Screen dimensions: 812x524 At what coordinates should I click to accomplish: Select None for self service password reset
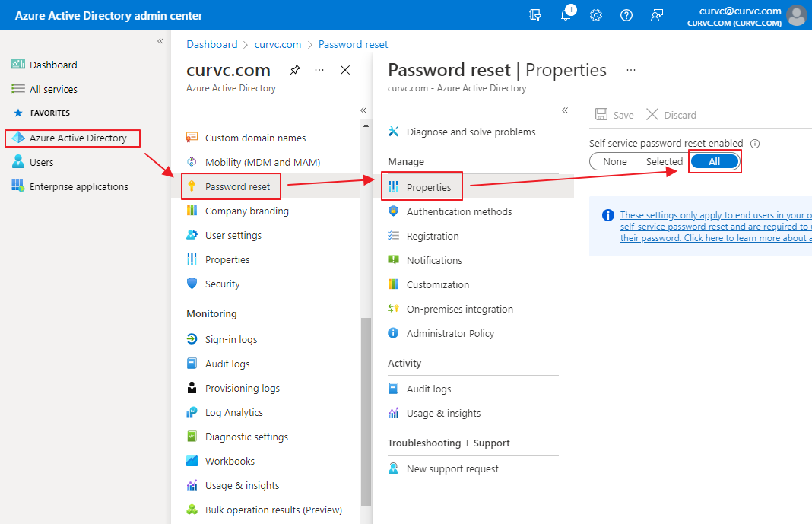tap(614, 161)
